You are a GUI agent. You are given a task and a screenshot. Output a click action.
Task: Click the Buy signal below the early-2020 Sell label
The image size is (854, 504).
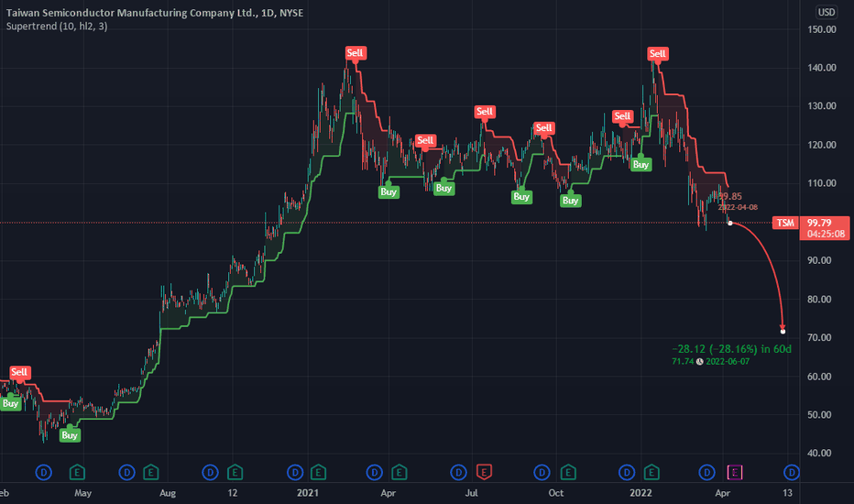pyautogui.click(x=10, y=403)
